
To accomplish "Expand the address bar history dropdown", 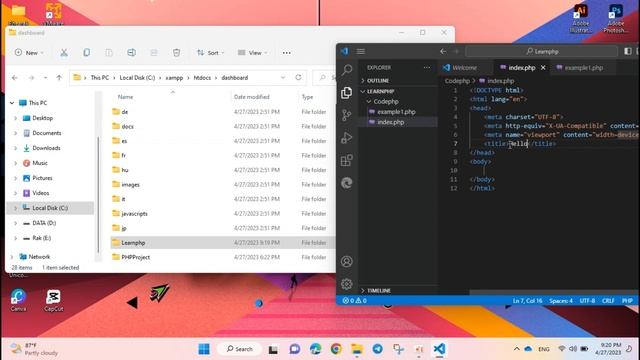I will point(283,78).
